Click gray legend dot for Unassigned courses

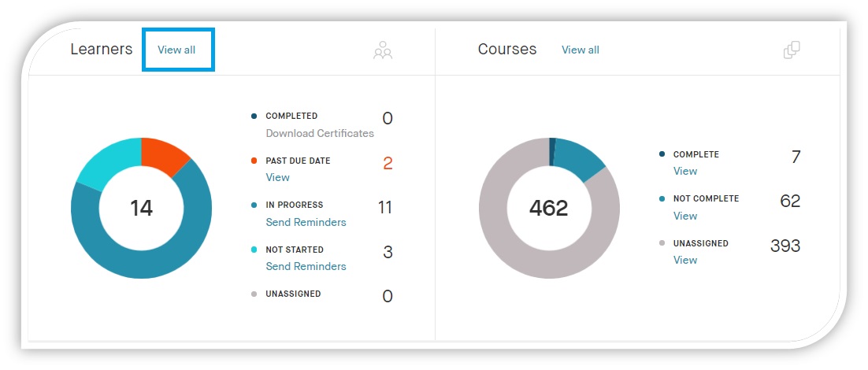(662, 243)
